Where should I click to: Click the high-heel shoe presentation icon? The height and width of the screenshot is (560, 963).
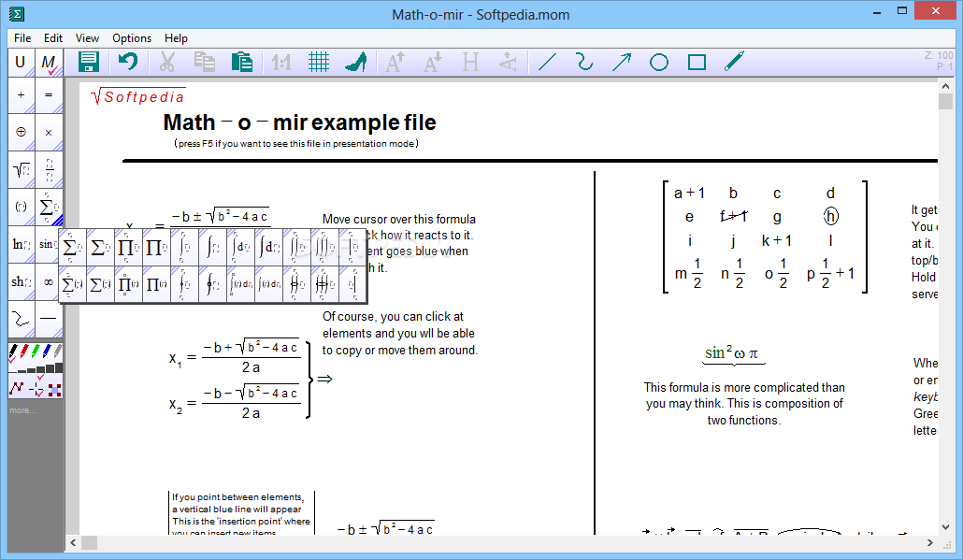point(356,62)
